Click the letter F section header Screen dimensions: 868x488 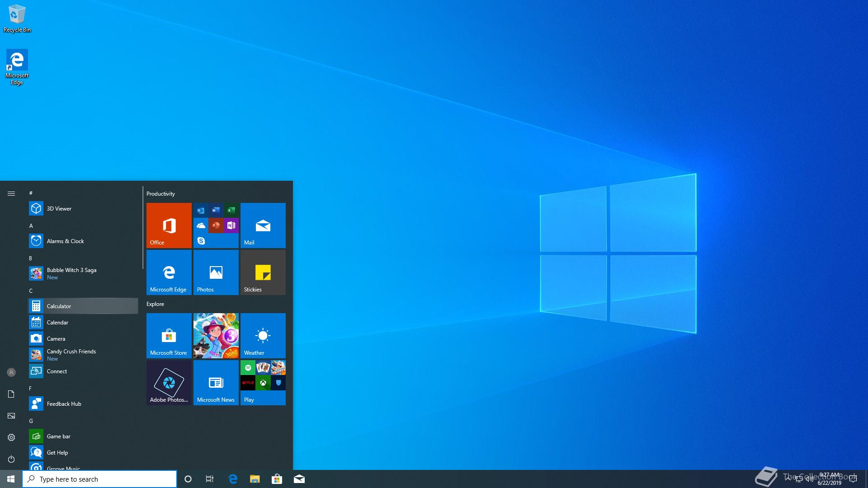(30, 388)
